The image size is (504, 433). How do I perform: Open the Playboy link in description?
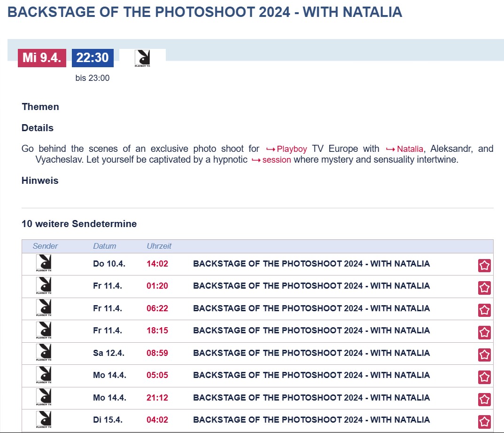click(287, 149)
